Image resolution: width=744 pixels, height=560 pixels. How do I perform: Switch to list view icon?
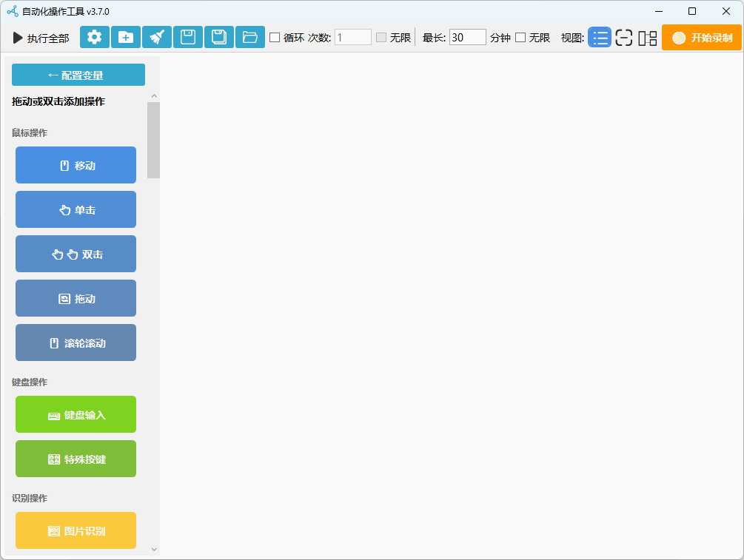[x=600, y=38]
